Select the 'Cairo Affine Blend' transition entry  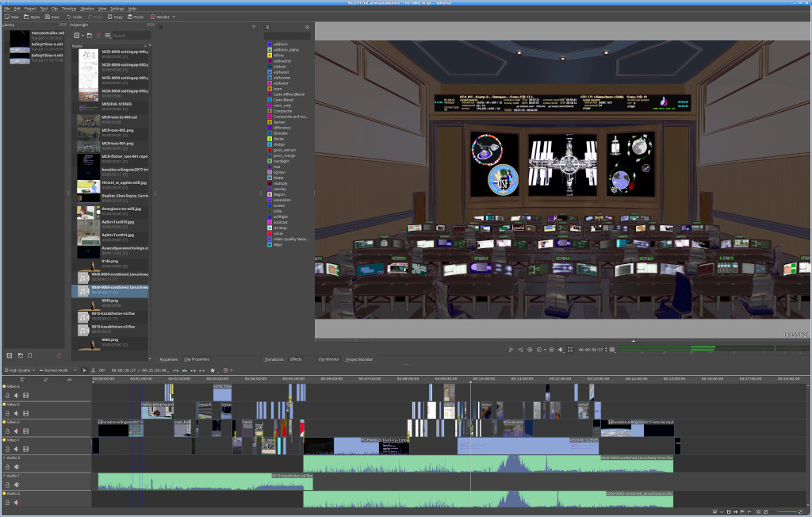289,94
